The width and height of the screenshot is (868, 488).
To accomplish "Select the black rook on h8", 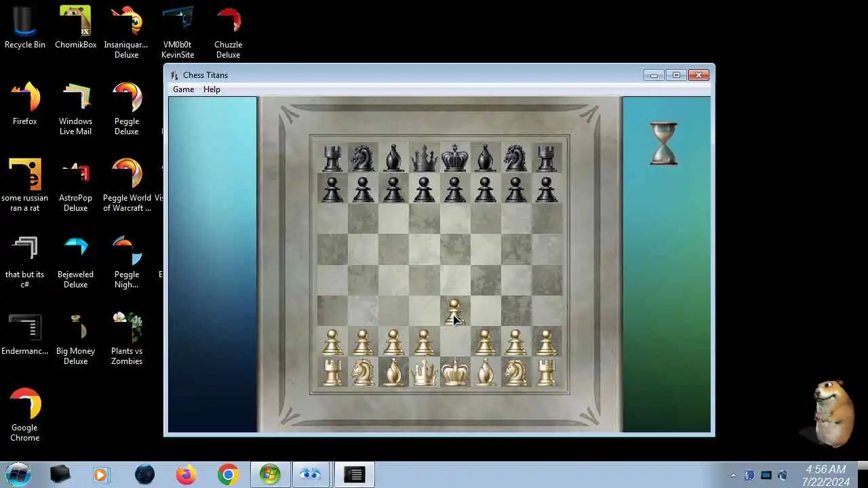I will 547,159.
